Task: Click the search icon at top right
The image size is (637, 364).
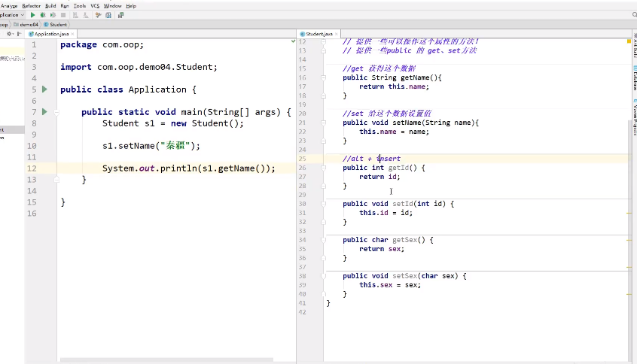Action: point(634,14)
